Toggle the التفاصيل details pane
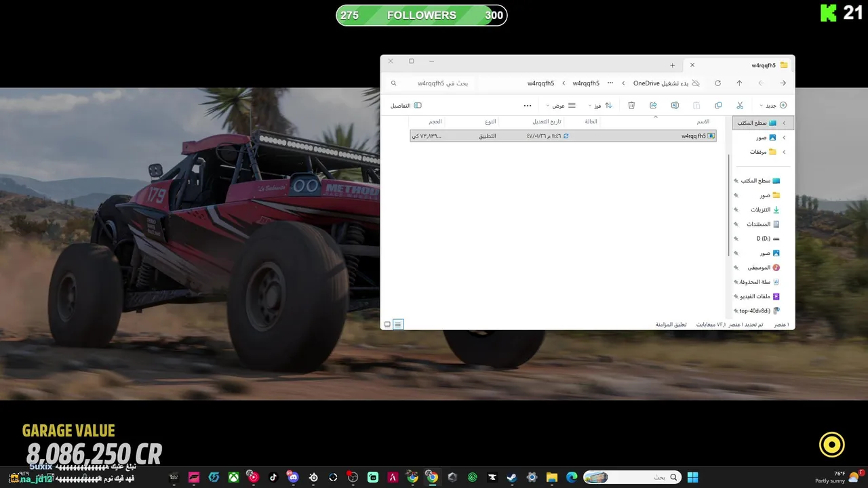Viewport: 868px width, 488px height. 406,105
